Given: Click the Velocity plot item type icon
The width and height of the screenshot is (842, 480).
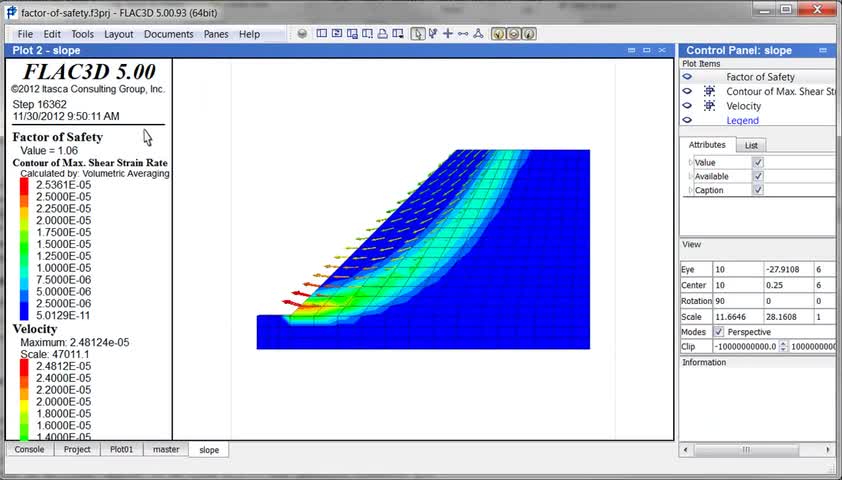Looking at the screenshot, I should point(709,106).
